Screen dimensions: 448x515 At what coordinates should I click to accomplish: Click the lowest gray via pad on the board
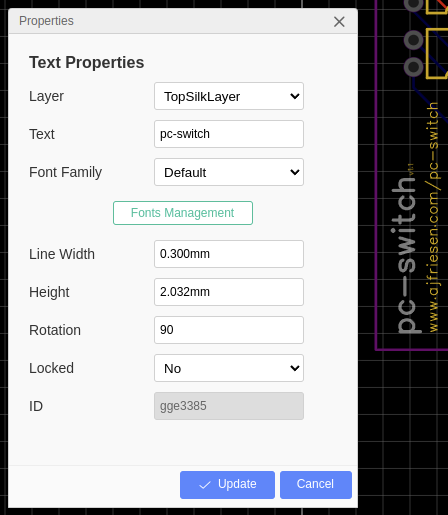(x=413, y=67)
